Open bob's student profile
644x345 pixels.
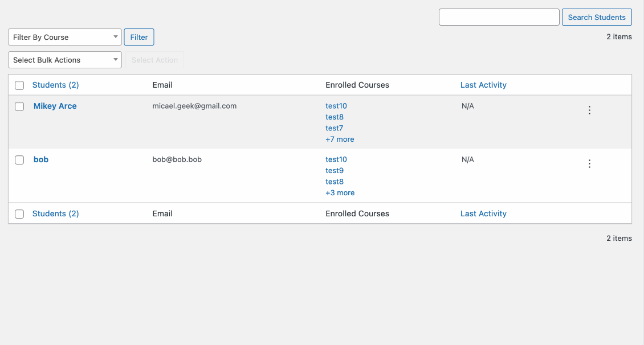pyautogui.click(x=40, y=159)
